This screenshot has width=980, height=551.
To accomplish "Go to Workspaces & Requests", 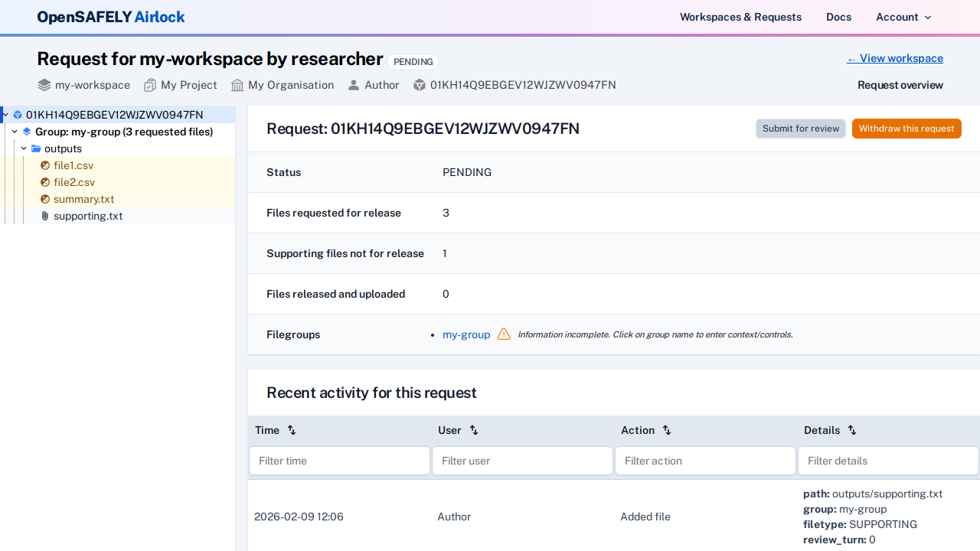I will pos(740,17).
